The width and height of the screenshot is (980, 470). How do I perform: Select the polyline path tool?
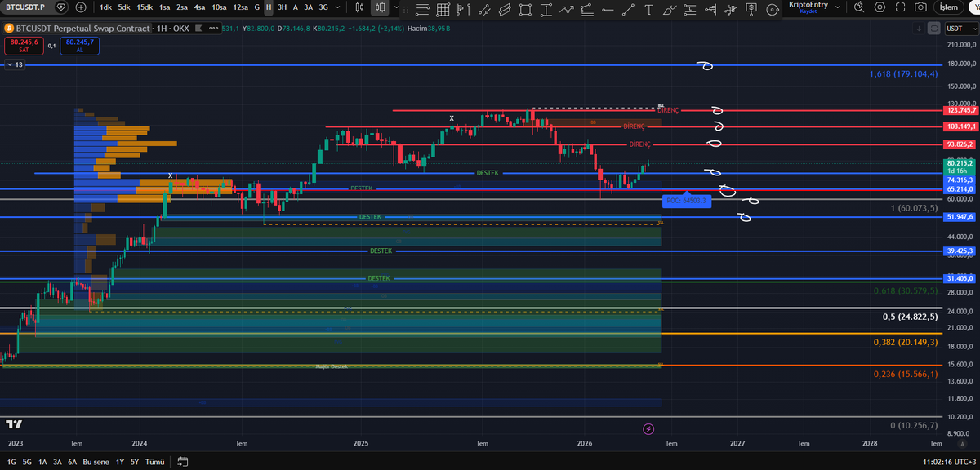point(567,9)
